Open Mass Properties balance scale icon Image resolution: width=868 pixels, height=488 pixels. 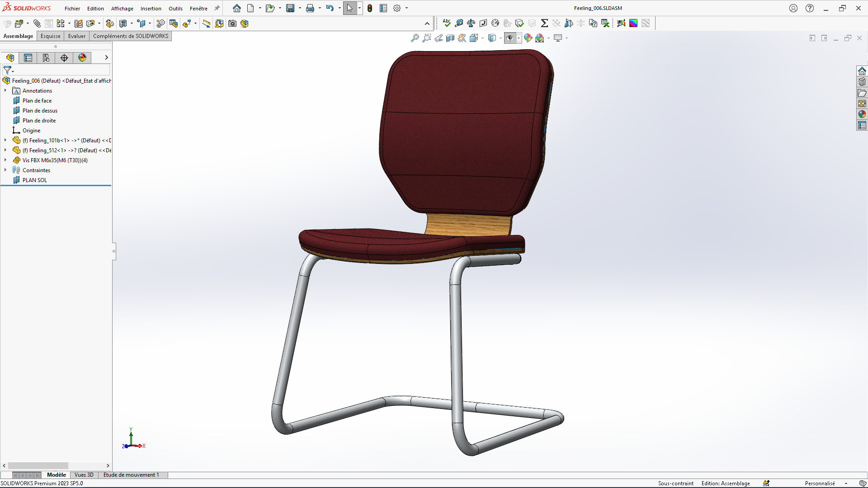pos(471,23)
